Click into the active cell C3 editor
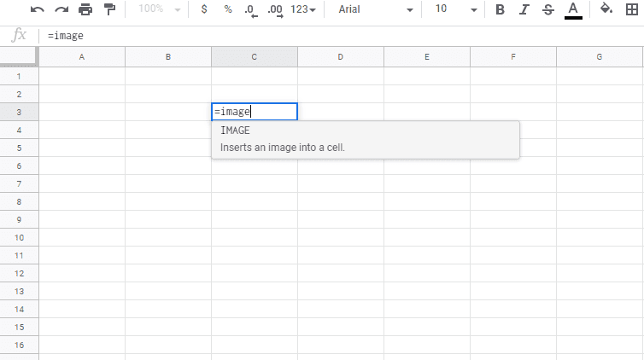Viewport: 644px width, 360px height. coord(255,112)
